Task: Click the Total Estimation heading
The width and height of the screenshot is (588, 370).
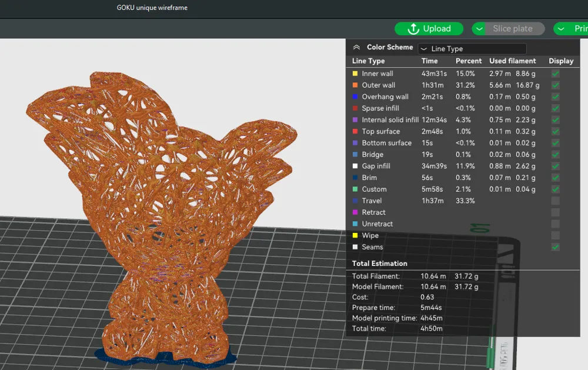Action: (x=379, y=264)
